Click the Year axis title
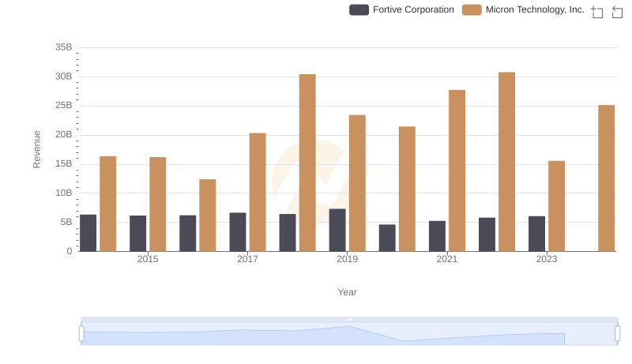632x364 pixels. 347,292
